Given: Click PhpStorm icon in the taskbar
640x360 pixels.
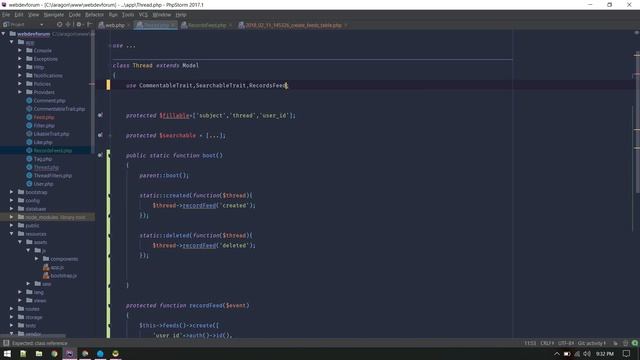Looking at the screenshot, I should pyautogui.click(x=69, y=353).
